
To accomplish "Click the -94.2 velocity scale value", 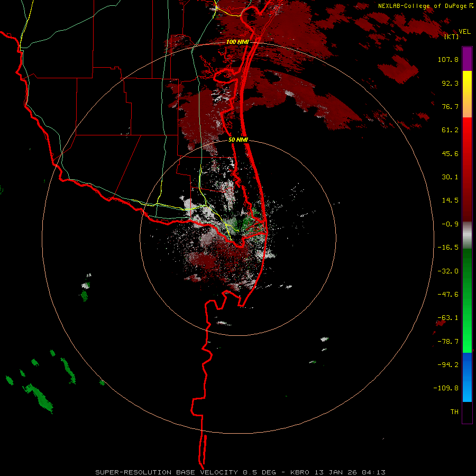I will [x=448, y=365].
